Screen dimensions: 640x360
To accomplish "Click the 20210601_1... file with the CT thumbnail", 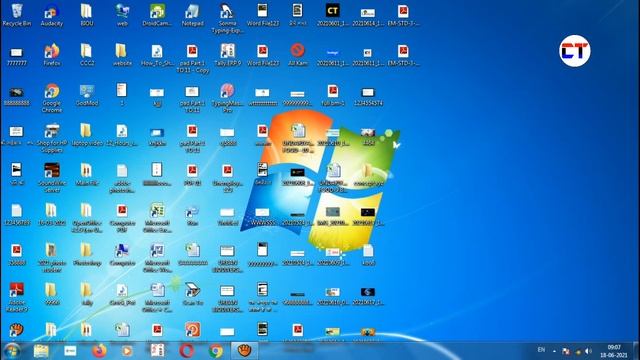I will coord(333,15).
